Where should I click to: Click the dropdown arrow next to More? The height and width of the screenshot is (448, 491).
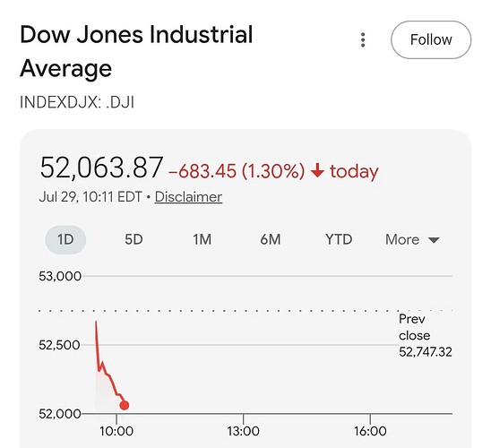[x=434, y=240]
